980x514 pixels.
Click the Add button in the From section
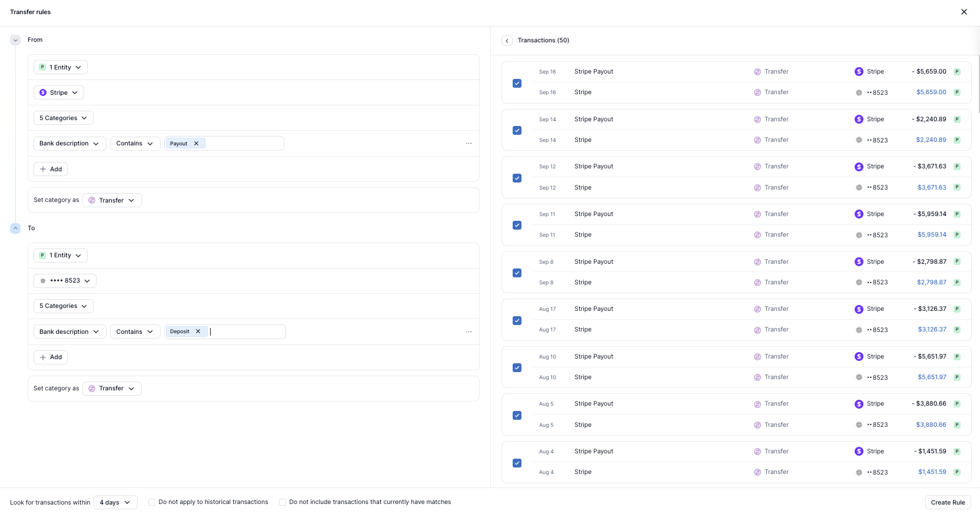click(x=51, y=169)
